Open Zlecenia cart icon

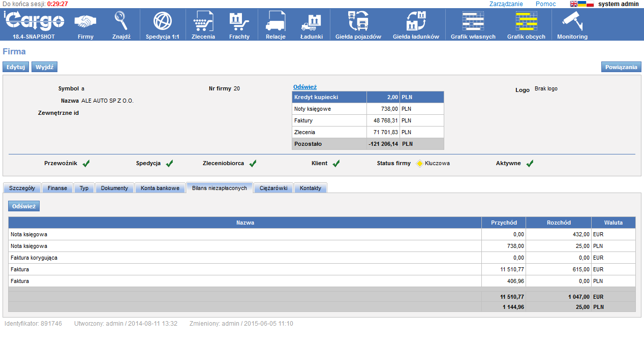pos(203,22)
